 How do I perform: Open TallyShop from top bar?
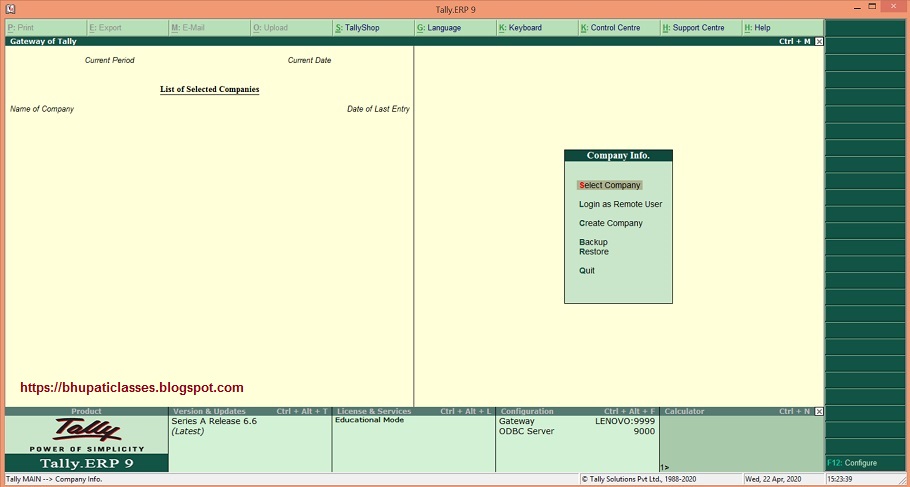pos(373,27)
